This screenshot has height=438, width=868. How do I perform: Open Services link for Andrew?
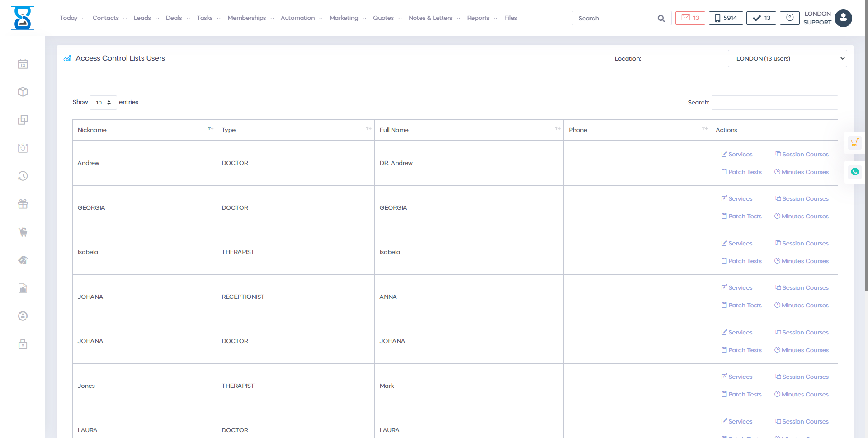point(737,155)
